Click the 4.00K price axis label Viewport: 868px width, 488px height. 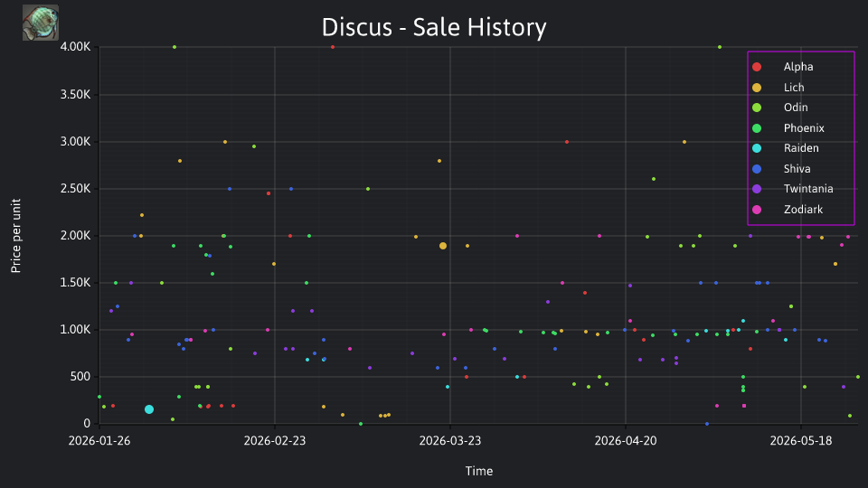coord(76,47)
